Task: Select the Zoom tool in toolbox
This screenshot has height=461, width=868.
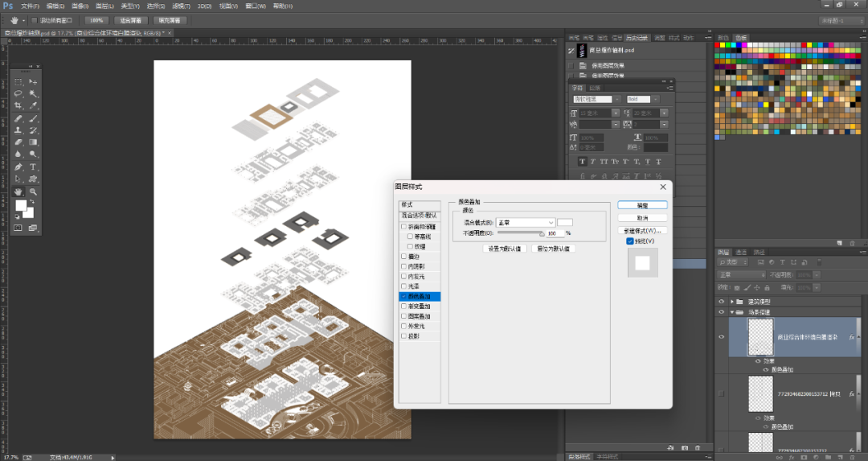Action: pos(33,191)
